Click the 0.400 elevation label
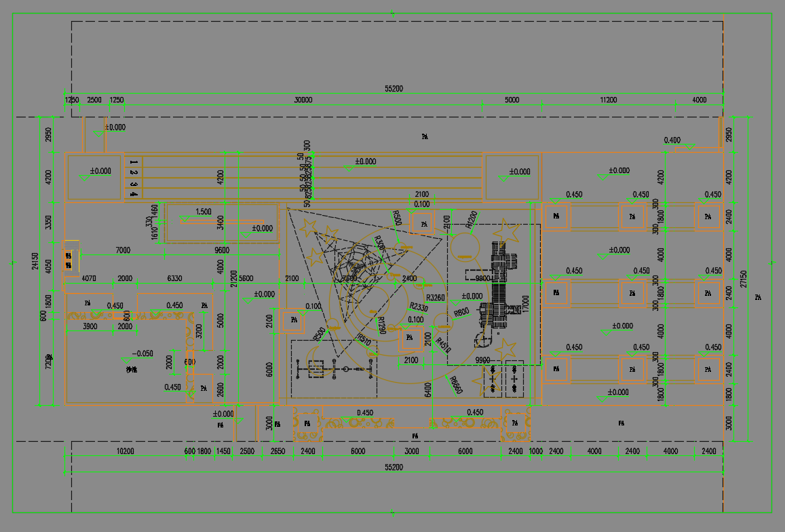Image resolution: width=785 pixels, height=532 pixels. coord(672,140)
